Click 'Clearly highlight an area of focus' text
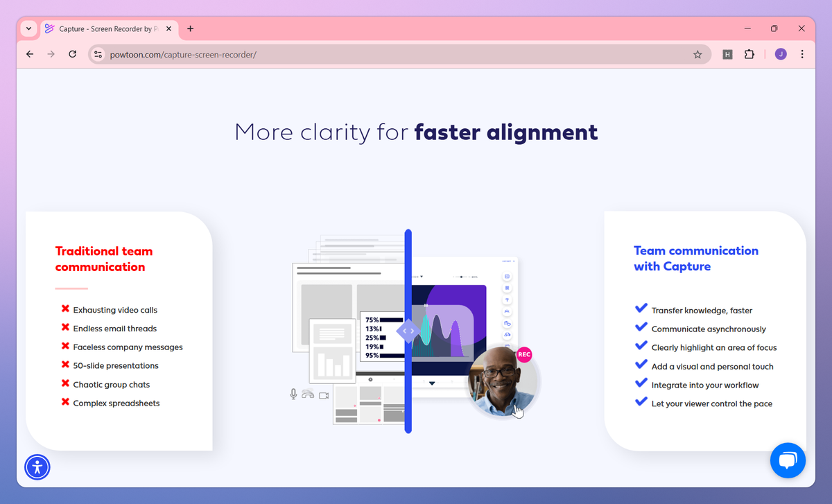The width and height of the screenshot is (832, 504). point(714,348)
